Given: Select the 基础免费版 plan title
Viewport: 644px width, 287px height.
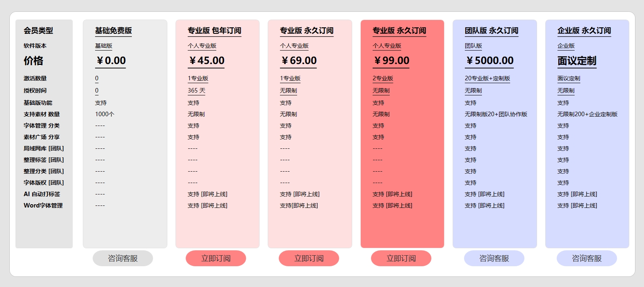Looking at the screenshot, I should [113, 31].
